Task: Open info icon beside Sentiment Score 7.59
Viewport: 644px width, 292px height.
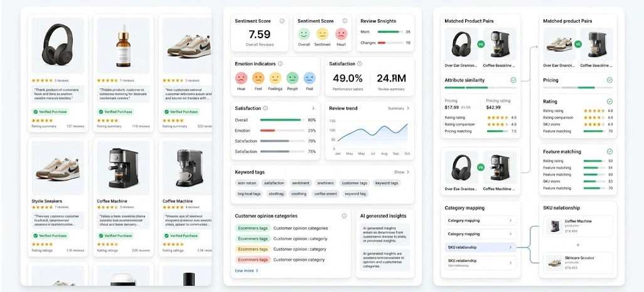Action: click(x=282, y=21)
